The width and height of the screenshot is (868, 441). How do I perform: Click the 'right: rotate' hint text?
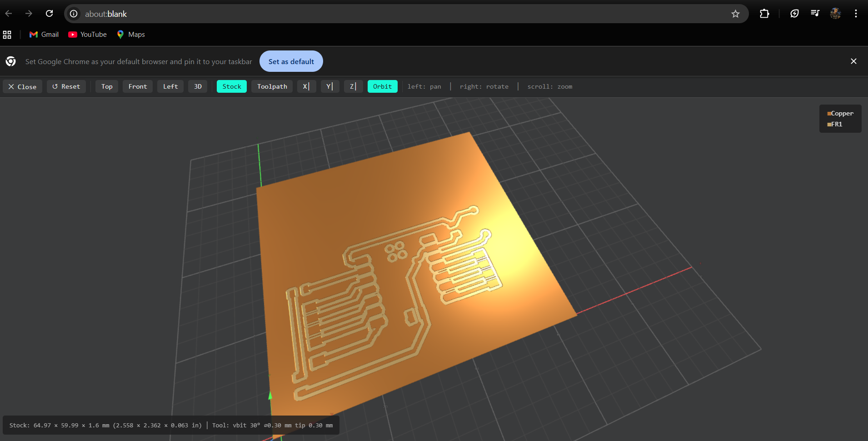484,86
